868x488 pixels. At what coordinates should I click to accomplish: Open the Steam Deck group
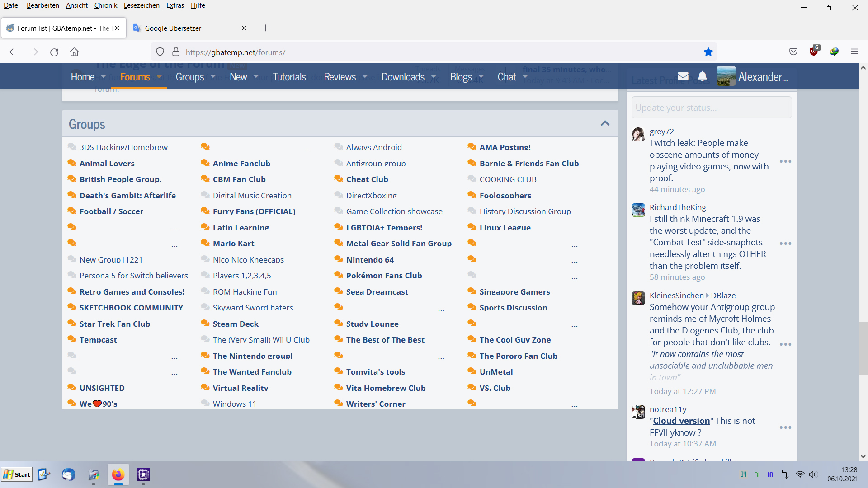[x=236, y=324]
